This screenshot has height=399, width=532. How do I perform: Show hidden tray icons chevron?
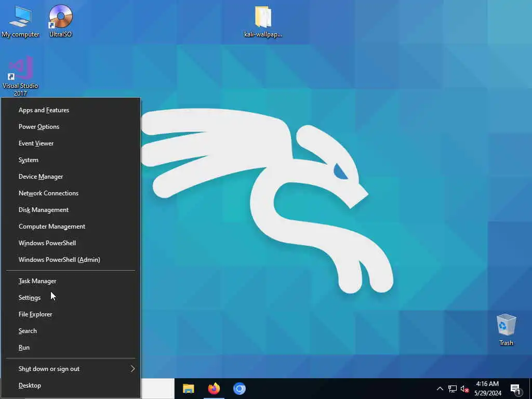[440, 389]
